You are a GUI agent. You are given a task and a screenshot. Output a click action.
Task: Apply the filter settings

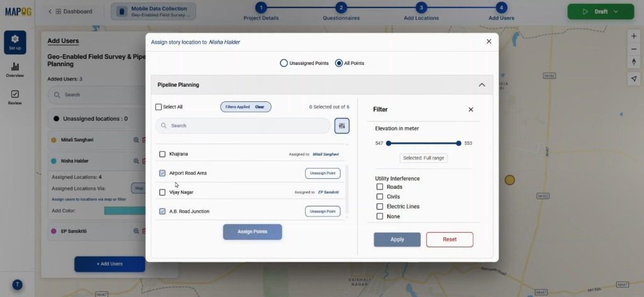click(x=397, y=240)
